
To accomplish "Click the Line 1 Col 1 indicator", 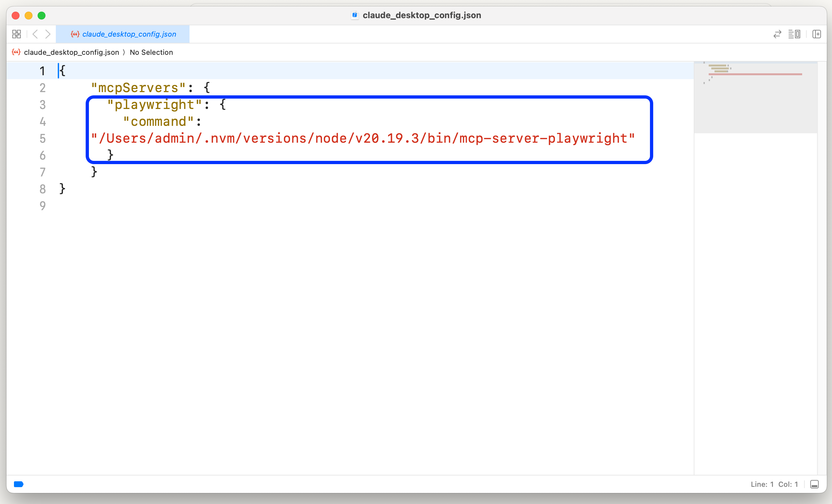I will [774, 484].
